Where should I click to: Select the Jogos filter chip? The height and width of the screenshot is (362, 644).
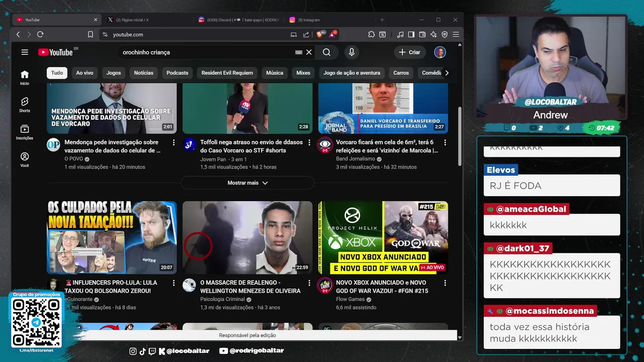tap(114, 73)
